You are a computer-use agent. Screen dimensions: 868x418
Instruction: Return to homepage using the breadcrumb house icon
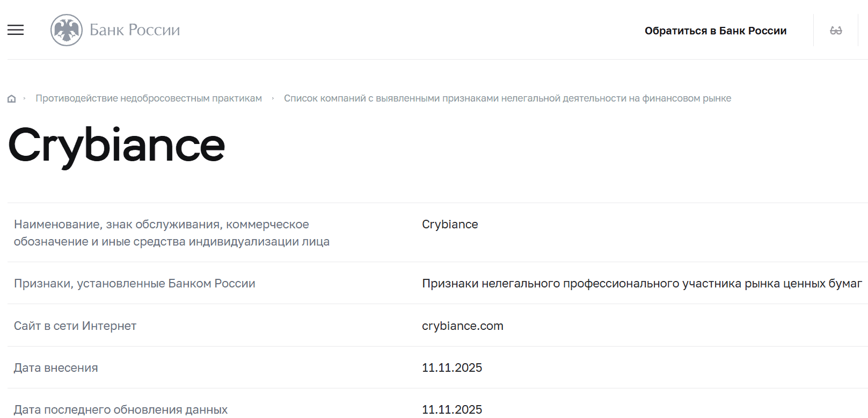click(11, 98)
